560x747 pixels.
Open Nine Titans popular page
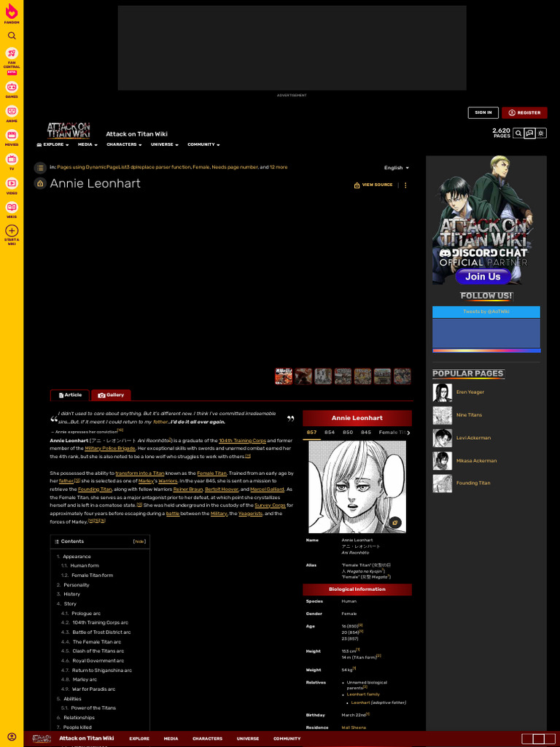(469, 415)
